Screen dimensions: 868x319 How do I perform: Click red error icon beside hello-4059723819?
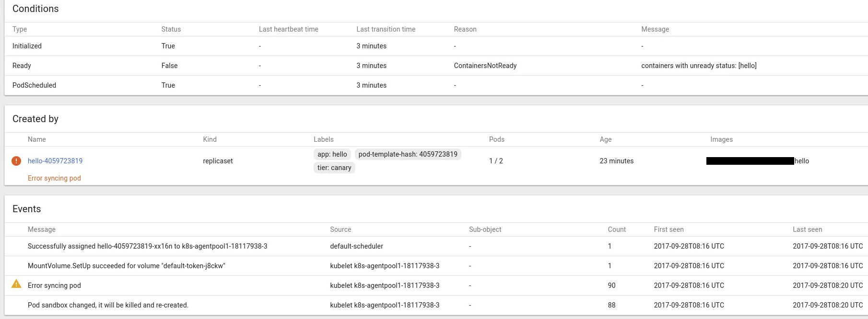pyautogui.click(x=16, y=161)
